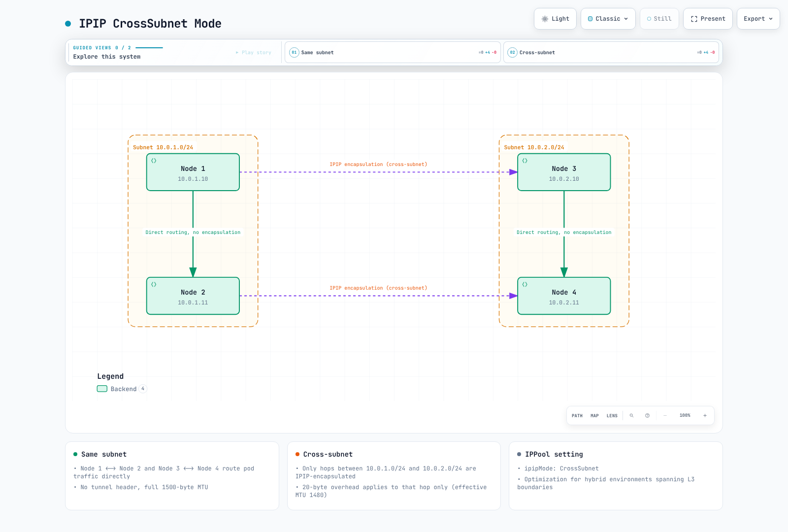Click the Backend legend swatch
This screenshot has width=788, height=532.
[102, 389]
